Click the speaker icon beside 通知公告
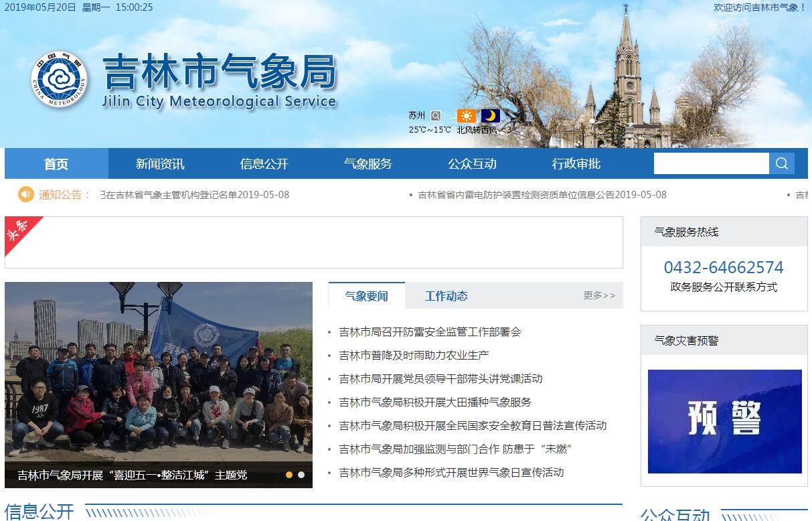Viewport: 812px width, 521px height. click(25, 195)
